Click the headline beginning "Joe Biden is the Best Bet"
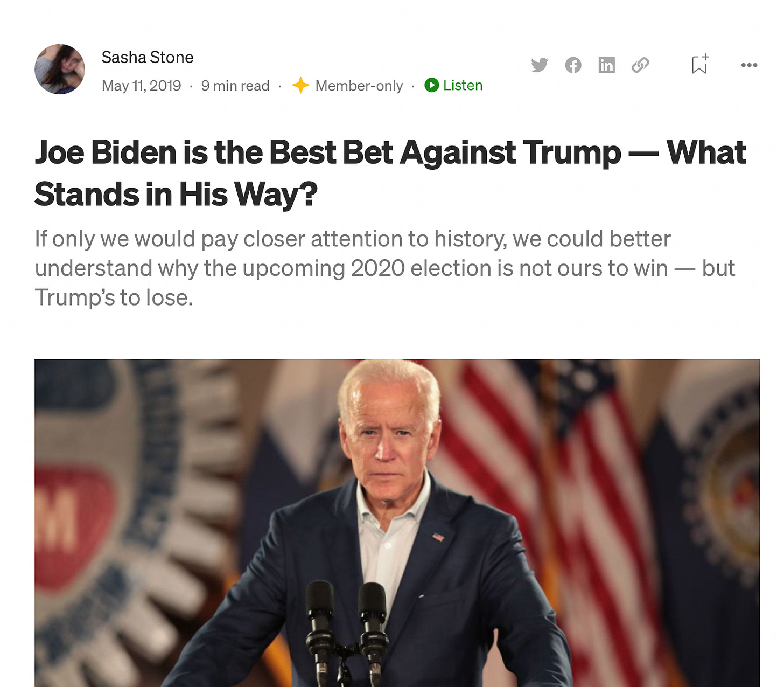Screen dimensions: 784x687 (390, 172)
